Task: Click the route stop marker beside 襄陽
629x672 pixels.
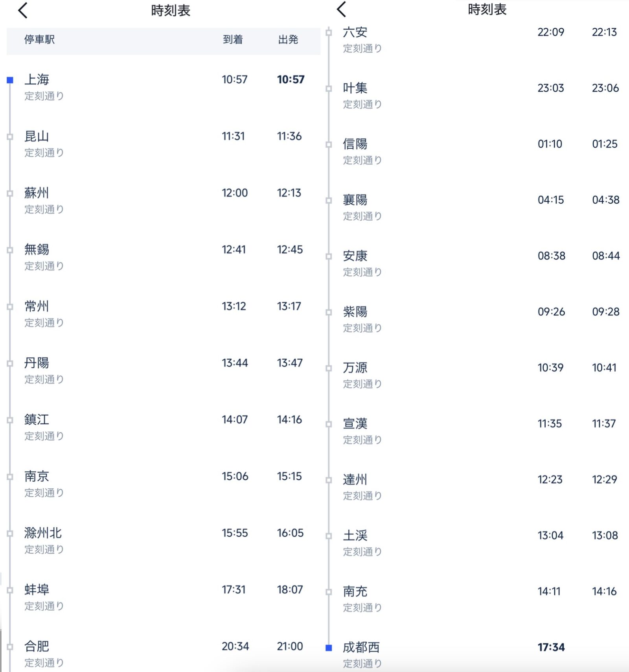Action: (329, 201)
